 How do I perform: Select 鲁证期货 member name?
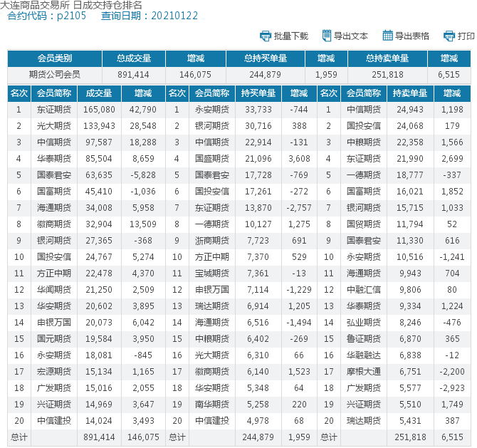pos(364,339)
